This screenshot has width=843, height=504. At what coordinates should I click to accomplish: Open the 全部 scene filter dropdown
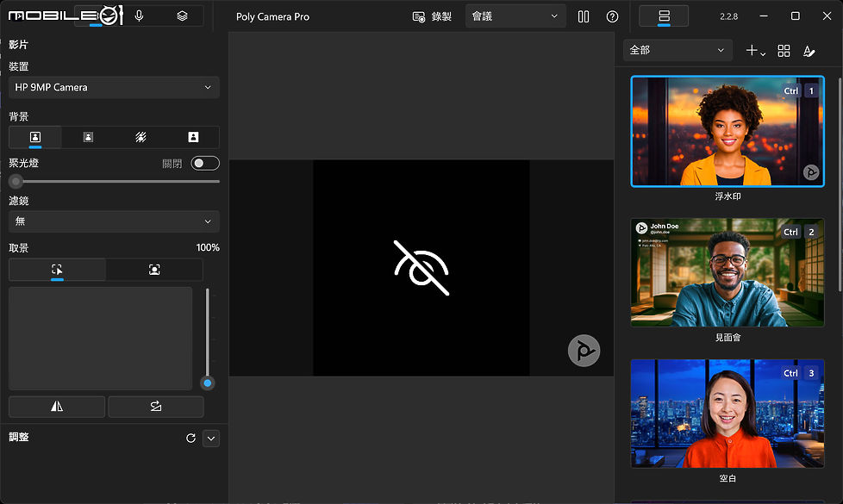coord(678,50)
